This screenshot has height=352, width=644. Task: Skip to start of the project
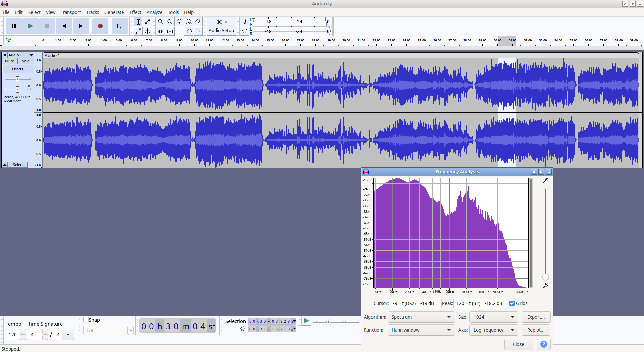point(64,26)
